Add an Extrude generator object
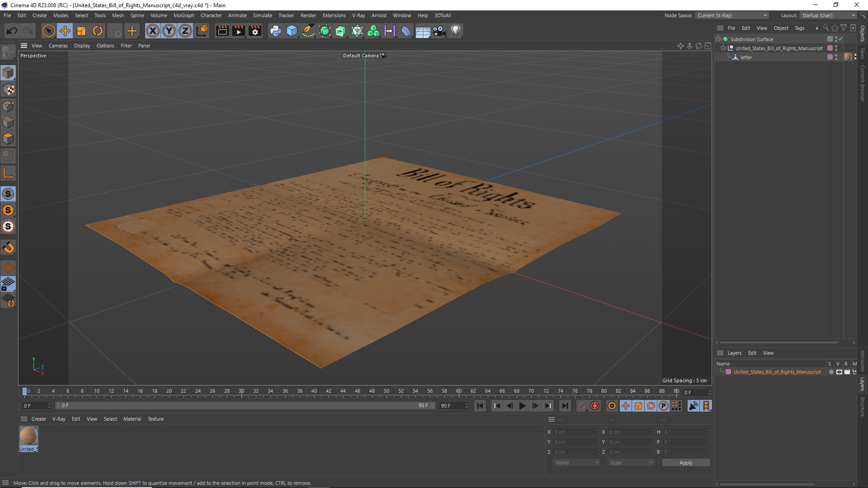This screenshot has height=488, width=868. click(x=341, y=31)
